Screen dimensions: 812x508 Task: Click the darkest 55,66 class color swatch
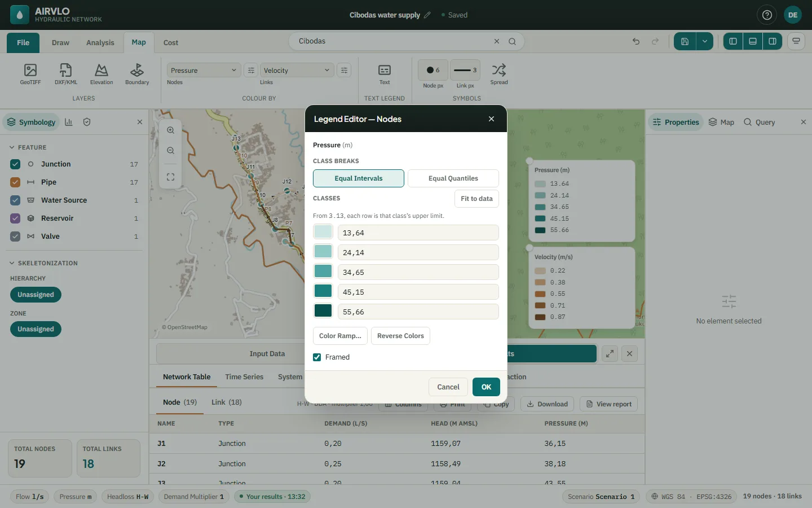[323, 310]
